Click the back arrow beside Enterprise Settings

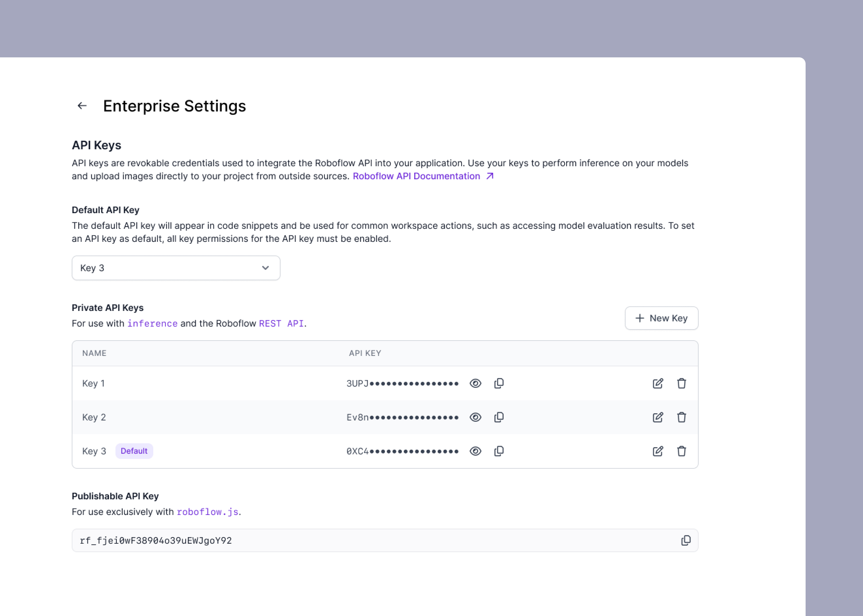click(82, 106)
